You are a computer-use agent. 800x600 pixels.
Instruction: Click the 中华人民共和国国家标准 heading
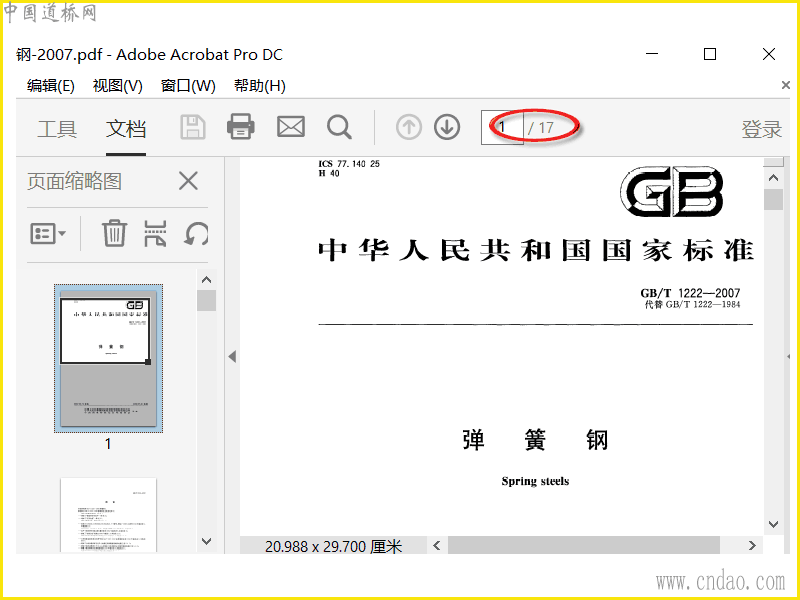click(536, 250)
